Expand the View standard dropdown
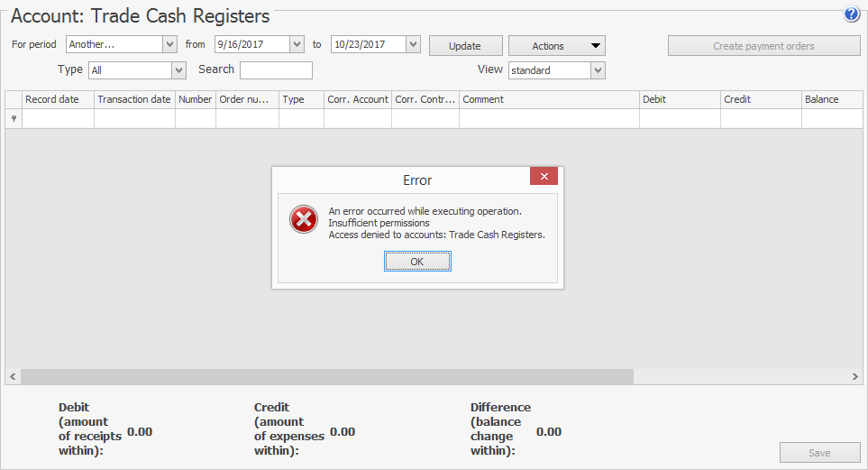Screen dimensions: 868x470 598,70
